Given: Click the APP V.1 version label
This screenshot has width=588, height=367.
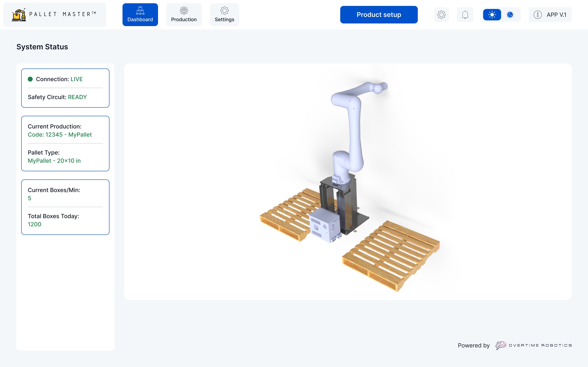Looking at the screenshot, I should click(556, 14).
